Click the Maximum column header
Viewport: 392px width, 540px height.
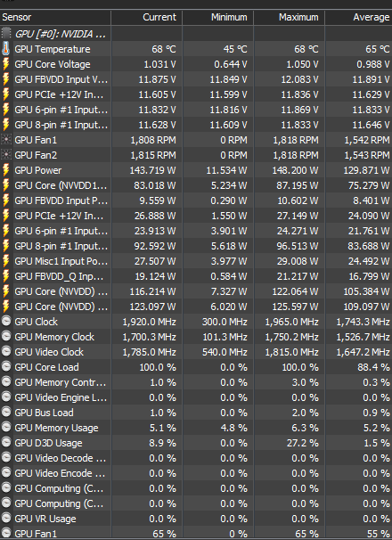pyautogui.click(x=290, y=17)
